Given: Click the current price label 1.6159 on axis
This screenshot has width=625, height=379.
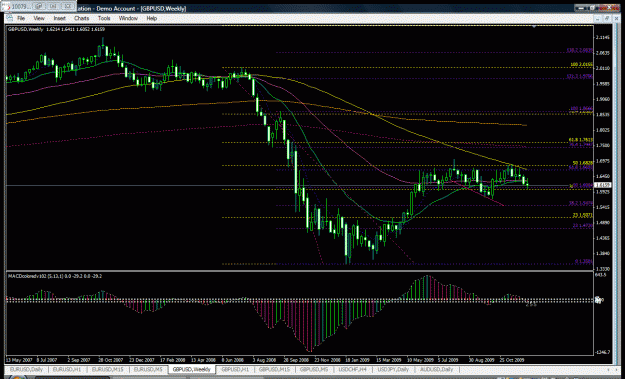Looking at the screenshot, I should pos(602,185).
